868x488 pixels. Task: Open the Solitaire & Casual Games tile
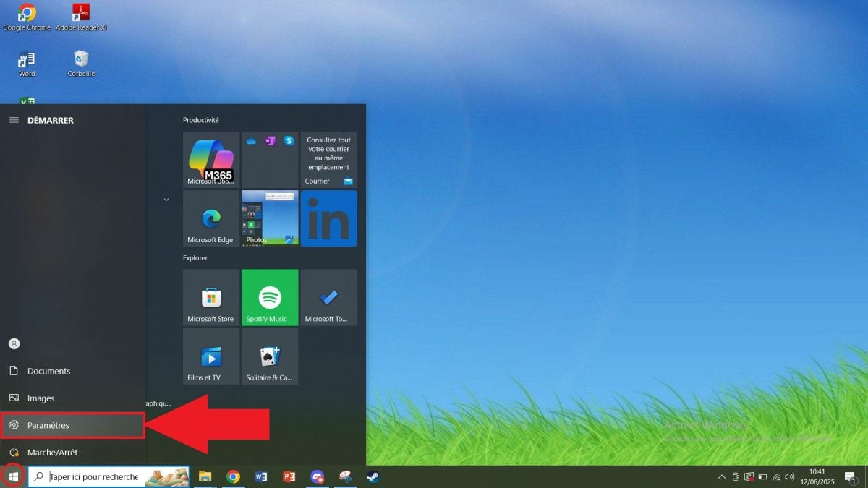[270, 356]
